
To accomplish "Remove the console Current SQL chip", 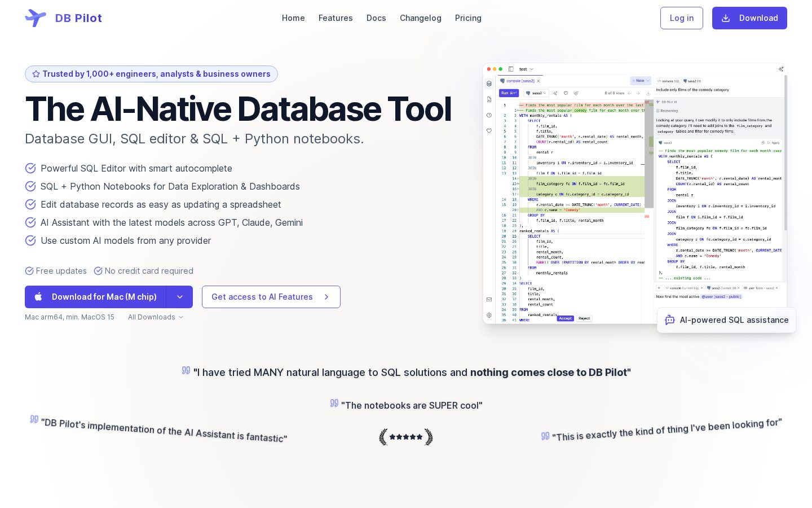I will [x=701, y=288].
